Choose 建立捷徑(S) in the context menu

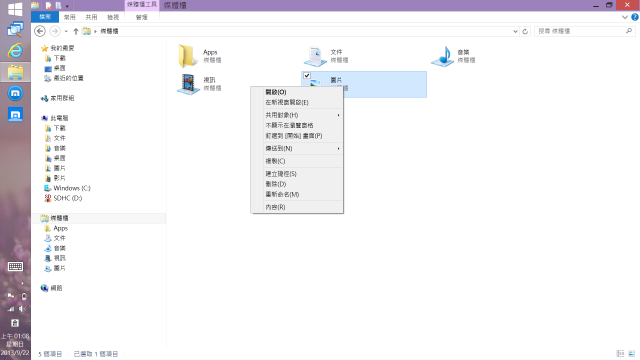pyautogui.click(x=297, y=173)
